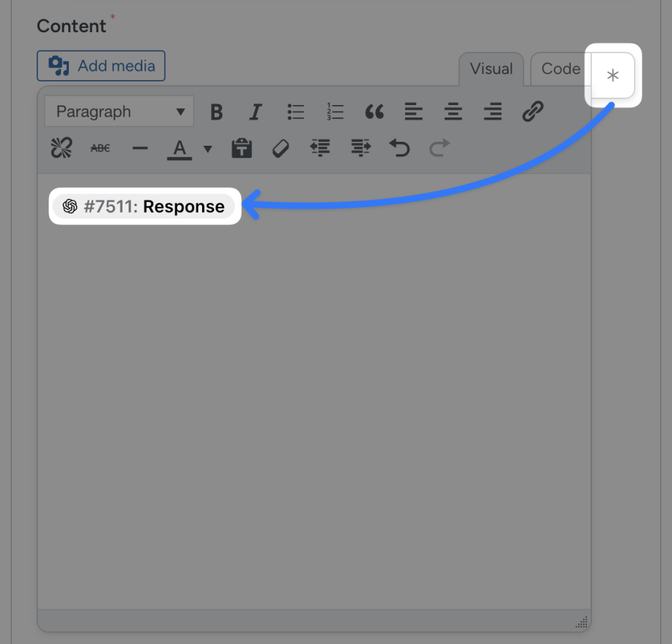The width and height of the screenshot is (672, 644).
Task: Toggle the bulleted list
Action: 295,112
